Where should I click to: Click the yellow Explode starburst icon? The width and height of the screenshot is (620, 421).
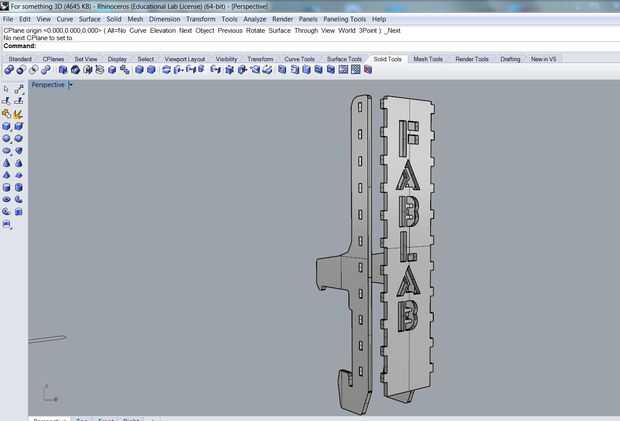(18, 114)
